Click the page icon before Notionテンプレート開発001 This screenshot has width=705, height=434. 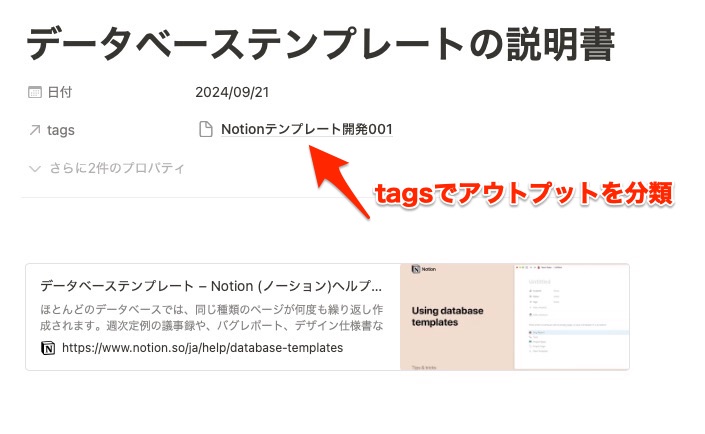[205, 129]
